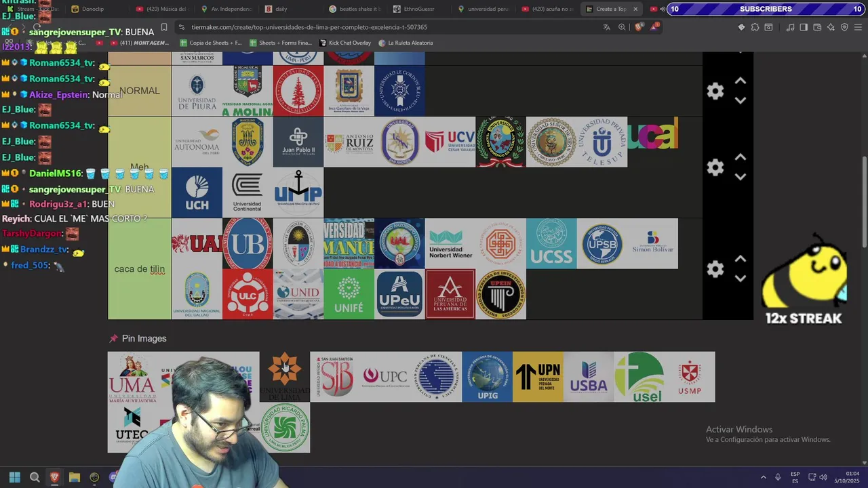Select the UPEIN logo

coord(501,294)
